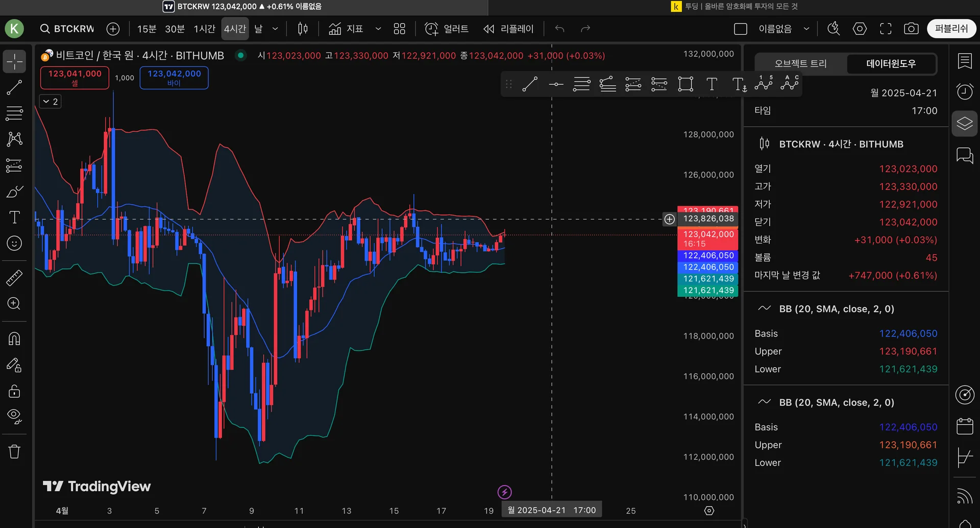Pick the plain text tool in floating toolbar

[712, 84]
